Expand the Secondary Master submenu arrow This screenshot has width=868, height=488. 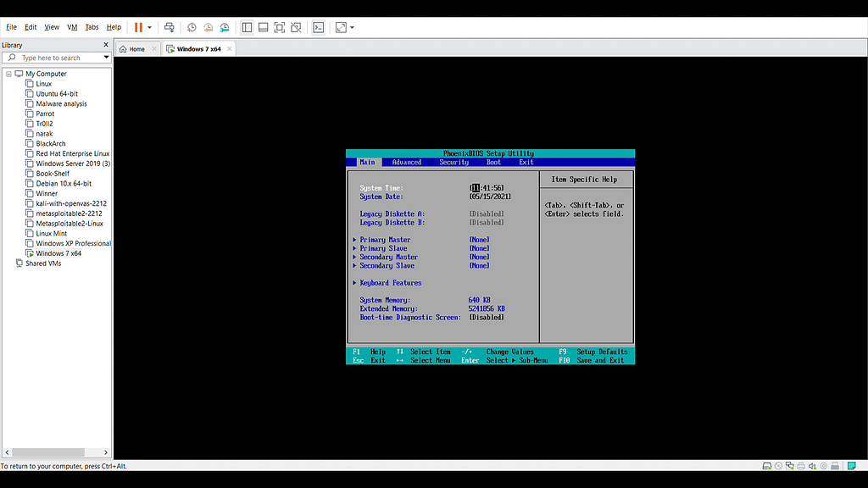coord(354,257)
